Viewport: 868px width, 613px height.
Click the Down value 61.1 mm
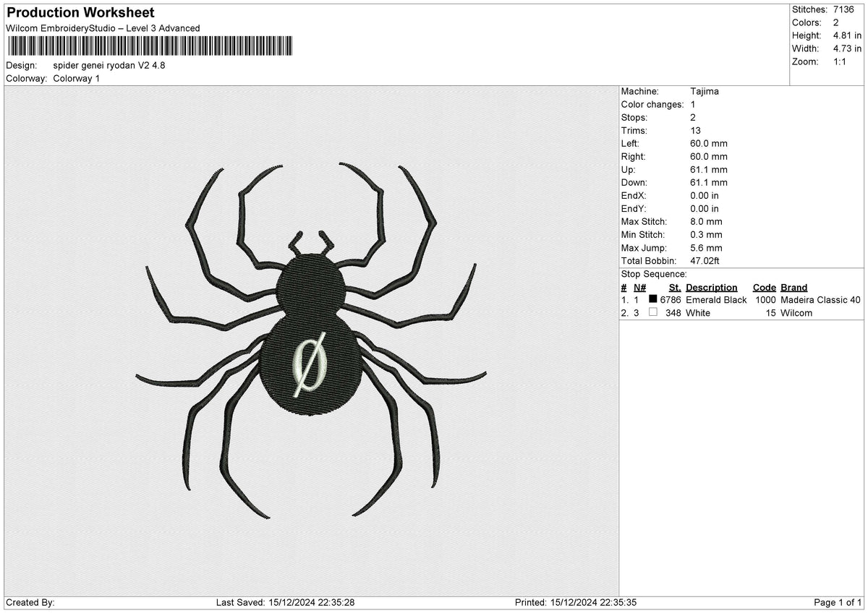point(709,182)
